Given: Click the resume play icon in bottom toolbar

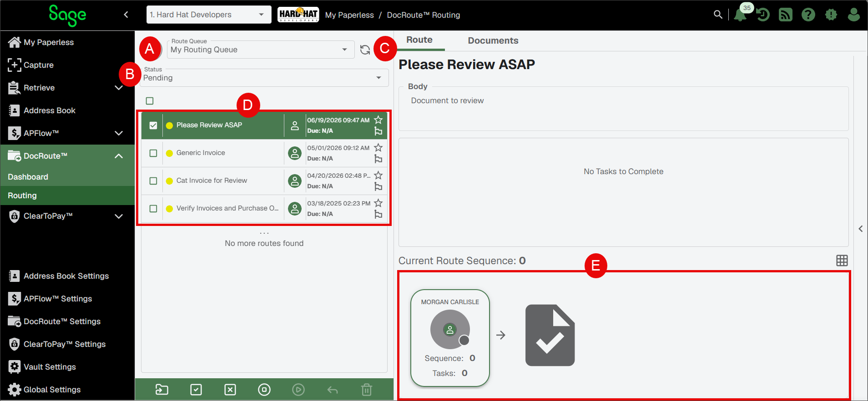Looking at the screenshot, I should click(x=298, y=390).
